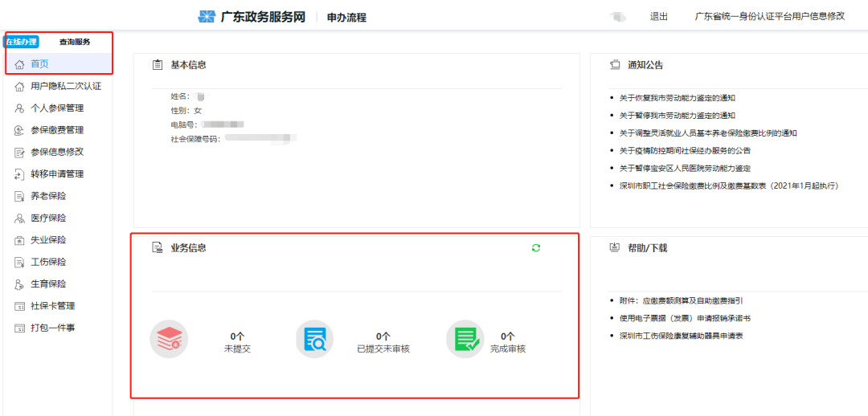Click the 退出 logout link
This screenshot has height=416, width=868.
click(x=658, y=17)
